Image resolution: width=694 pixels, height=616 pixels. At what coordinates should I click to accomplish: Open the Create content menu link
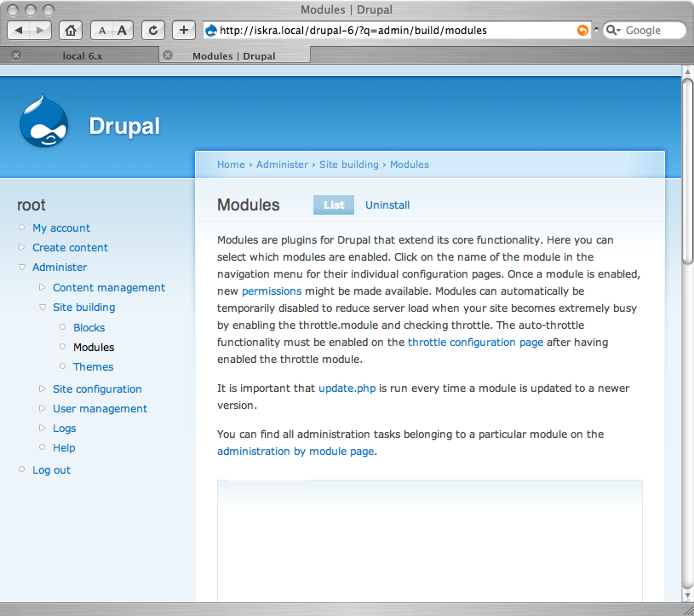pos(70,248)
